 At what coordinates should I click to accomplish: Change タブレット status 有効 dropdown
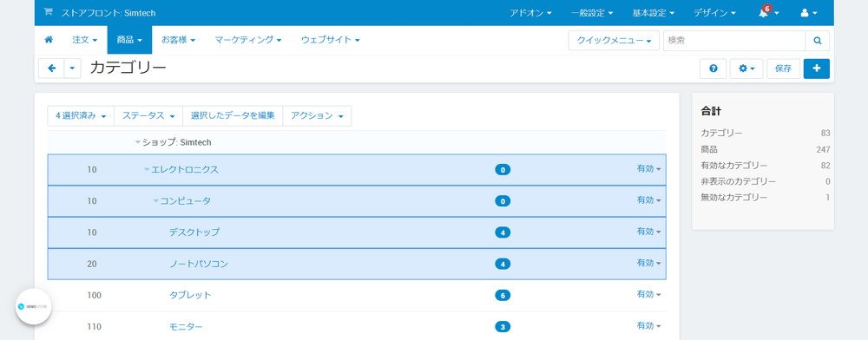[648, 294]
